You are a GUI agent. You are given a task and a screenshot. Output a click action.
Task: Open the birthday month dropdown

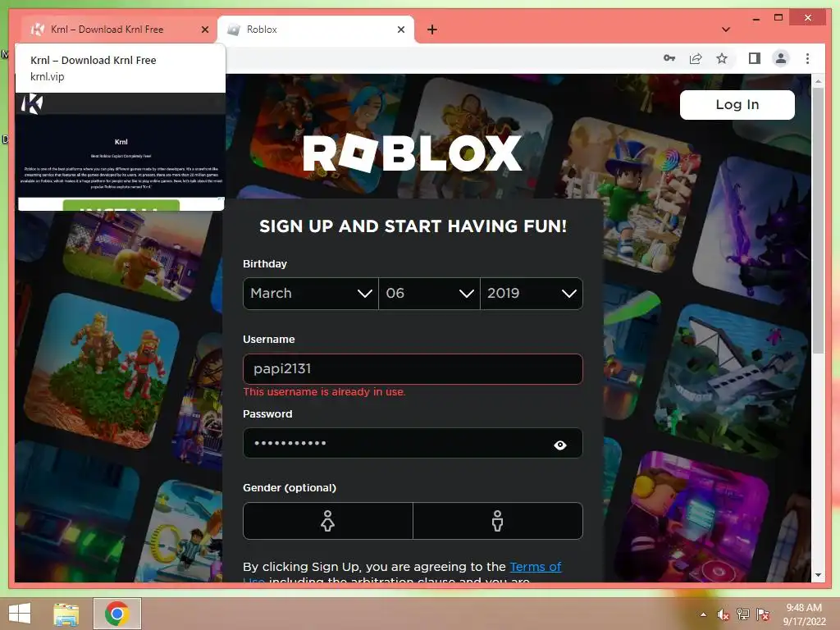[x=311, y=294]
